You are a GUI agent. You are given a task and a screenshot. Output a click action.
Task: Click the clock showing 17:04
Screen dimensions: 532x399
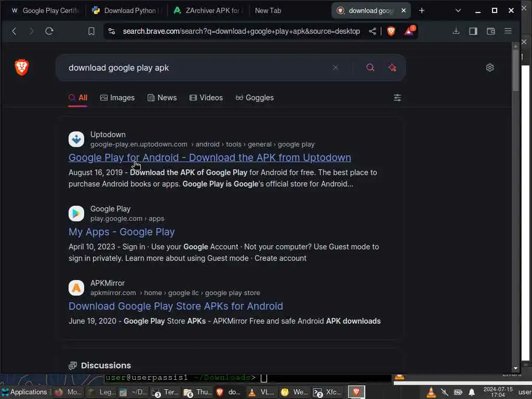498,392
